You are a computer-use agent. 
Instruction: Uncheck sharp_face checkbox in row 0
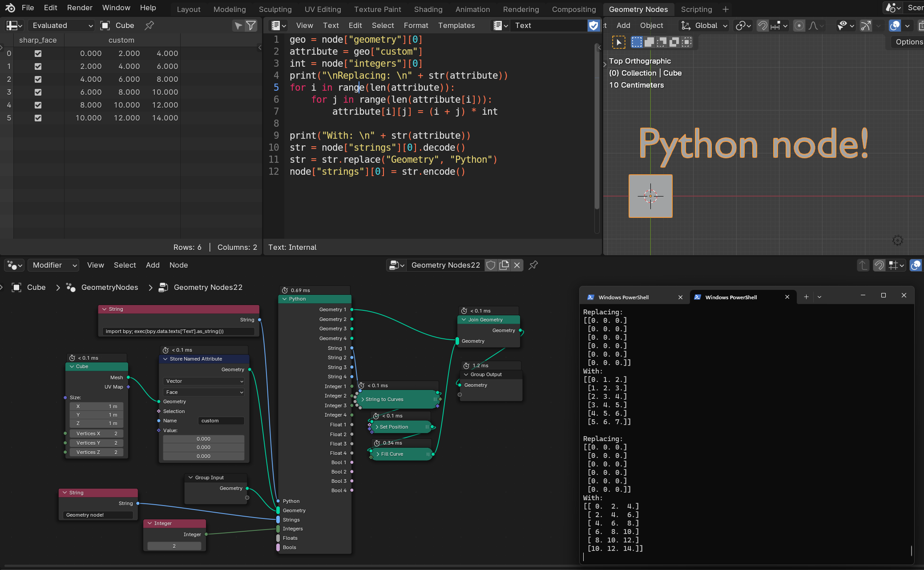click(x=38, y=53)
